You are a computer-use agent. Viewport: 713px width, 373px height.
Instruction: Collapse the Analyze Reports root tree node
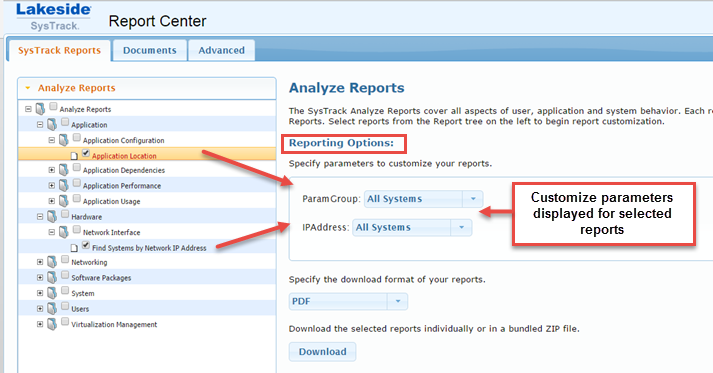28,109
